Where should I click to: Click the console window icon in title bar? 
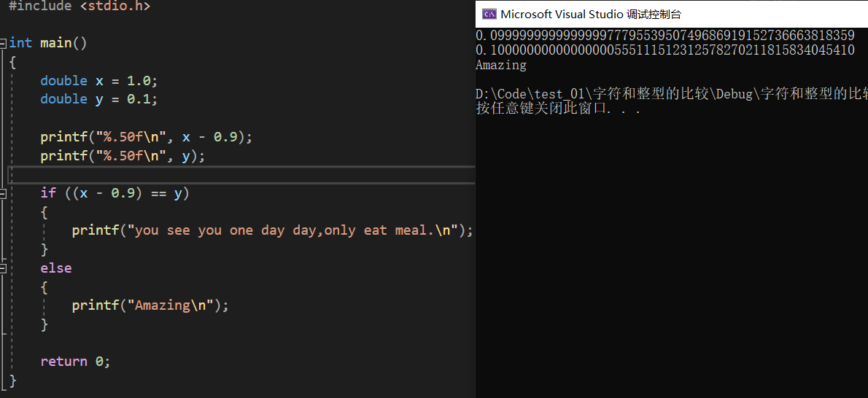(489, 15)
